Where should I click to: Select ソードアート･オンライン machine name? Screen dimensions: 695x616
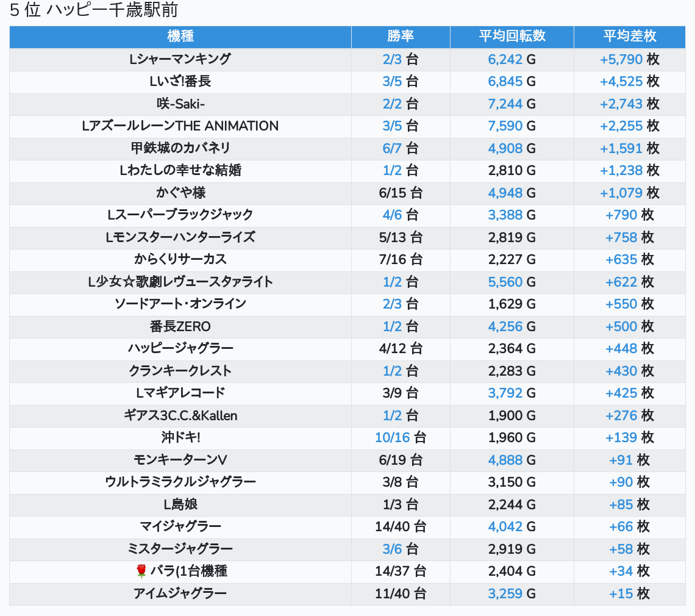(x=180, y=304)
